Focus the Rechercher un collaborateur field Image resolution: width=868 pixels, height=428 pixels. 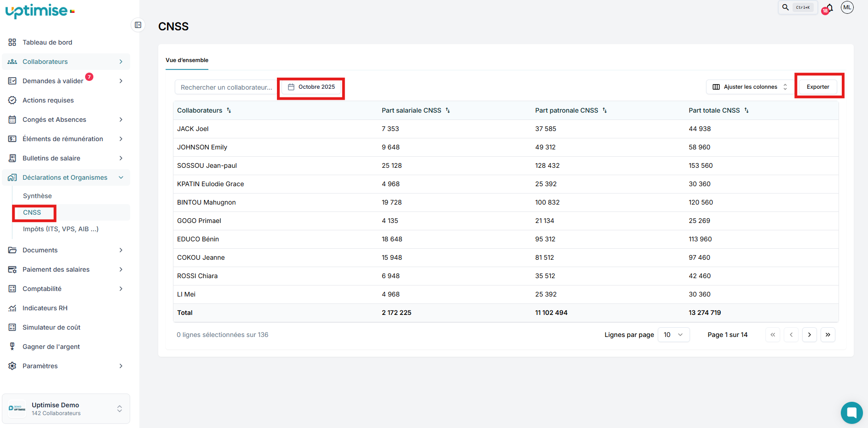[226, 87]
